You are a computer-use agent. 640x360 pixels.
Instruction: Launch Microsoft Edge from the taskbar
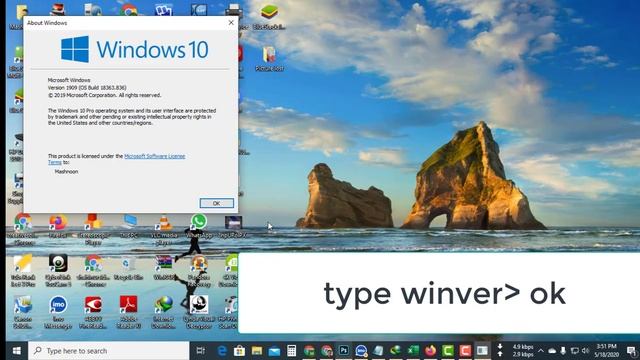click(x=222, y=351)
